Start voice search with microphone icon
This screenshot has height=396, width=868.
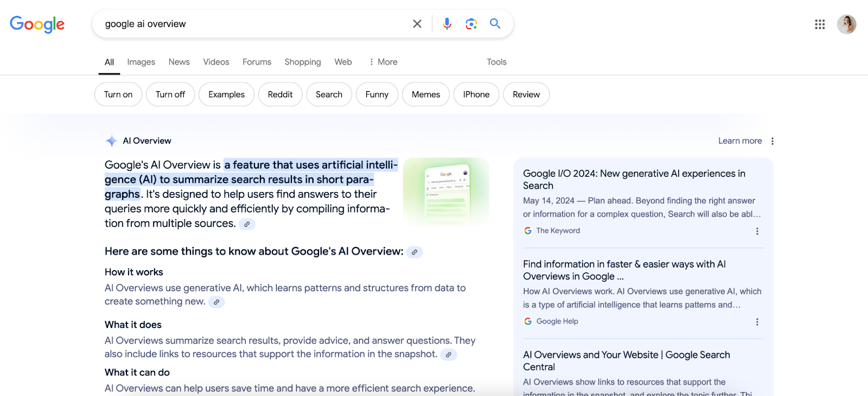click(447, 24)
